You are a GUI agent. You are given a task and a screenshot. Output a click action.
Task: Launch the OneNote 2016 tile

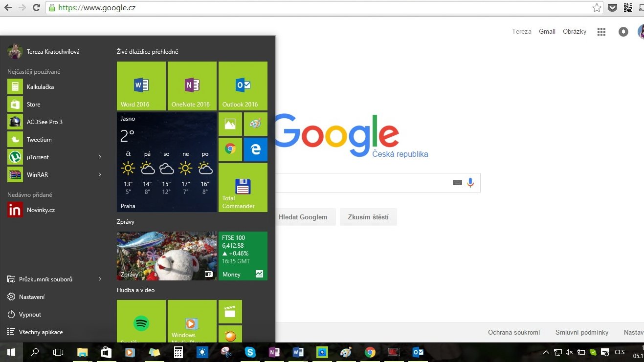pyautogui.click(x=192, y=86)
